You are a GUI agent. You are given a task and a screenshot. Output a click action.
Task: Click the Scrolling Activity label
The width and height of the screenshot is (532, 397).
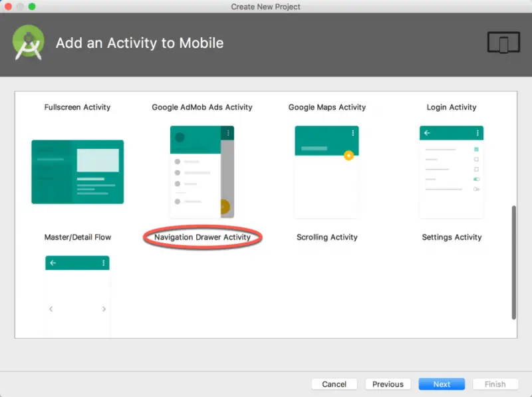(x=327, y=237)
